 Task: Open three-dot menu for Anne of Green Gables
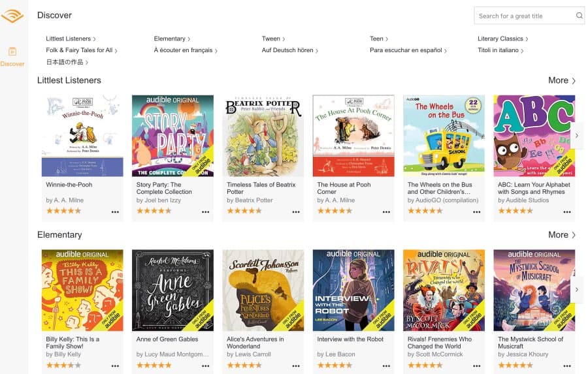[x=206, y=366]
